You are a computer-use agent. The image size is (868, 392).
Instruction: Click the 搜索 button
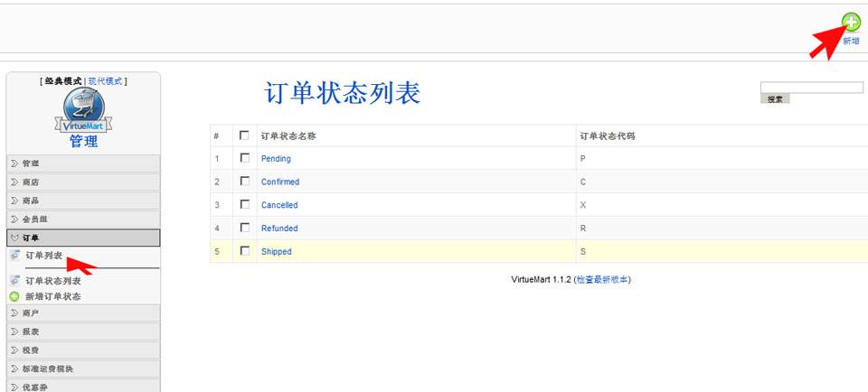tap(775, 99)
